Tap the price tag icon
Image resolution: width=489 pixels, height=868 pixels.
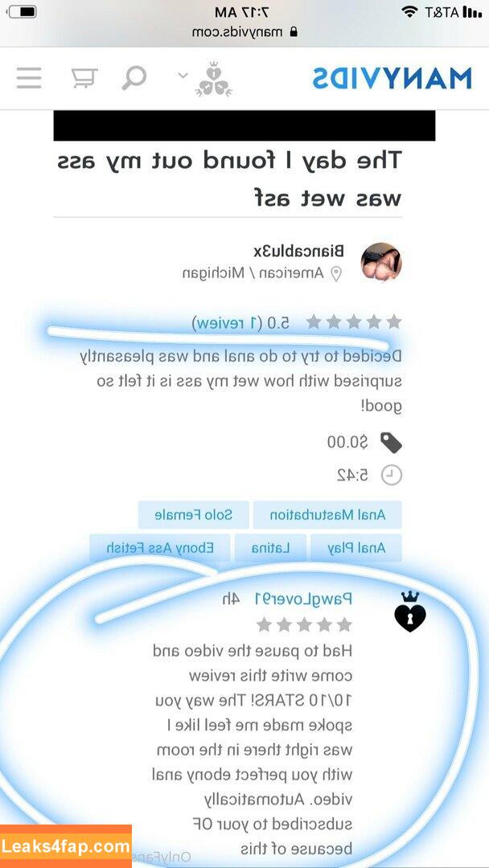[x=391, y=442]
